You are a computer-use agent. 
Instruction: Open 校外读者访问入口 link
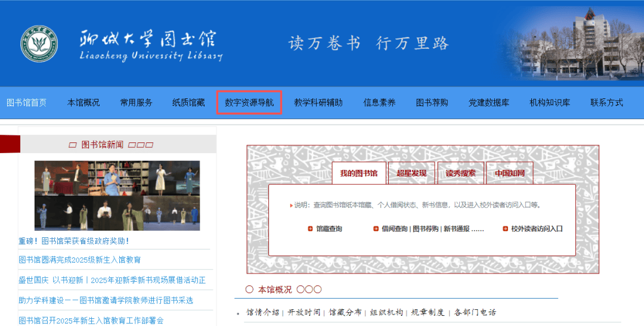point(537,229)
